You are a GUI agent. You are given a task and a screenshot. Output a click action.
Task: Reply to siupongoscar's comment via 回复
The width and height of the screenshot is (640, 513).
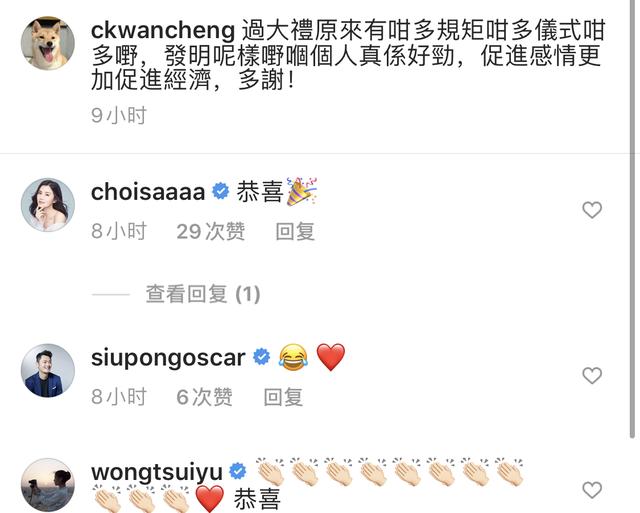click(283, 397)
